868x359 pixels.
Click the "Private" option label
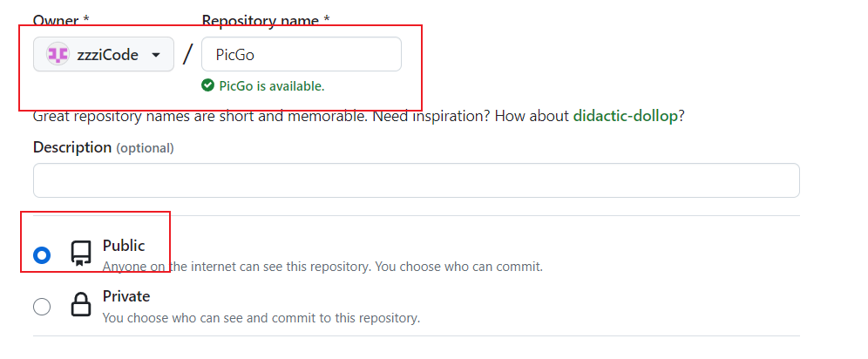(x=126, y=296)
